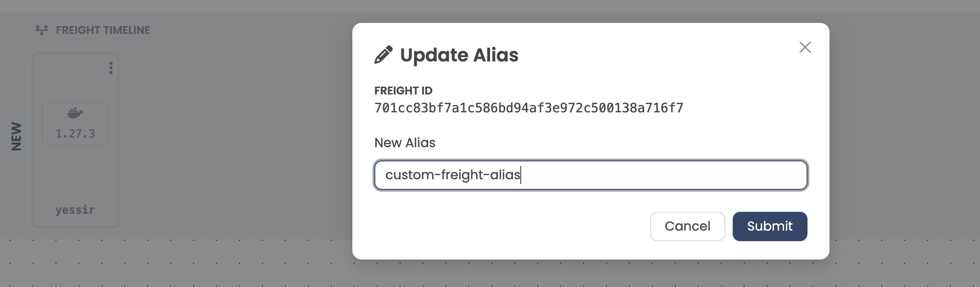The width and height of the screenshot is (980, 287).
Task: Expand the freight card for yessir
Action: click(x=75, y=140)
